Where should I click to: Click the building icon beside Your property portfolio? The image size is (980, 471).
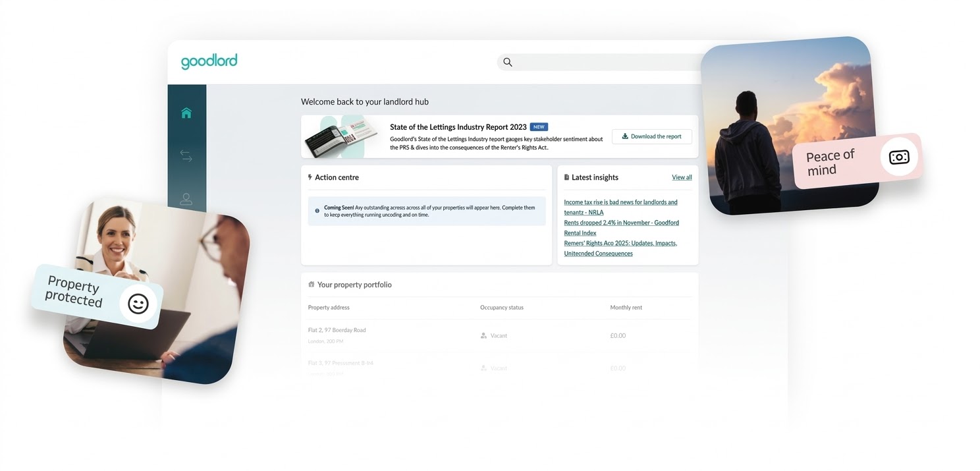[x=310, y=284]
